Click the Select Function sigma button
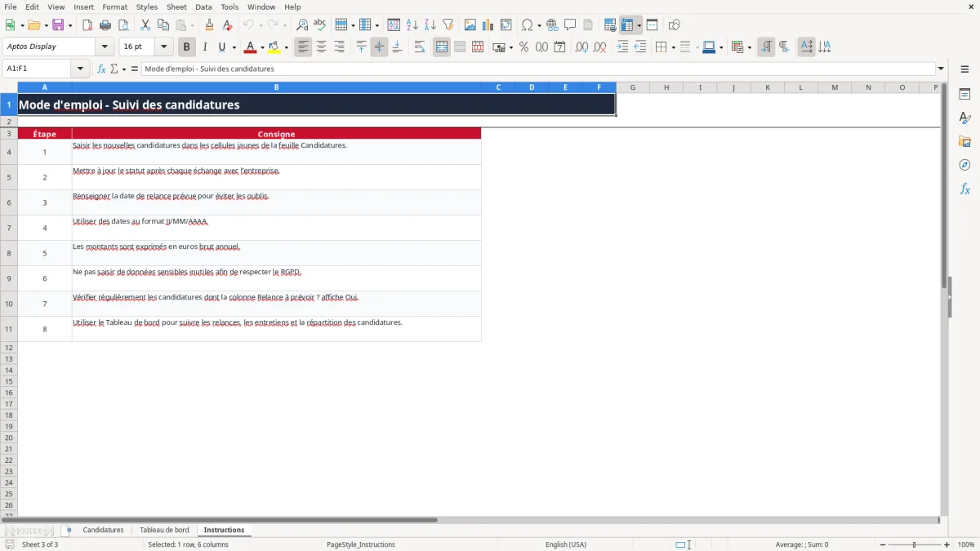 114,69
